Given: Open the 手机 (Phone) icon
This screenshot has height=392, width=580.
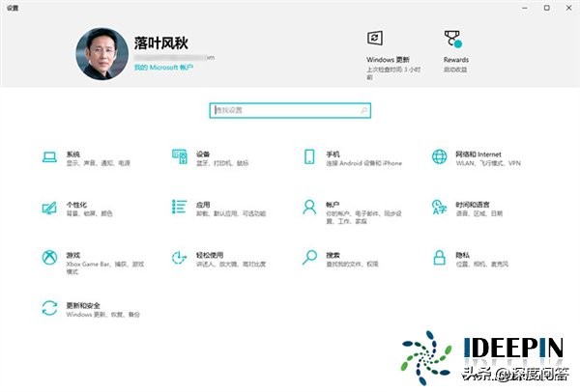Looking at the screenshot, I should coord(309,156).
